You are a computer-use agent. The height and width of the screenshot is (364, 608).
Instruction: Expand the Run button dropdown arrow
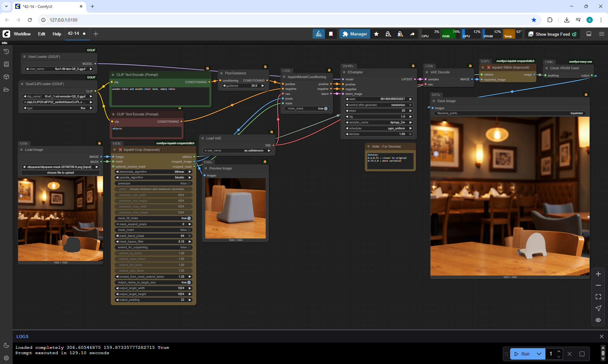tap(539, 354)
